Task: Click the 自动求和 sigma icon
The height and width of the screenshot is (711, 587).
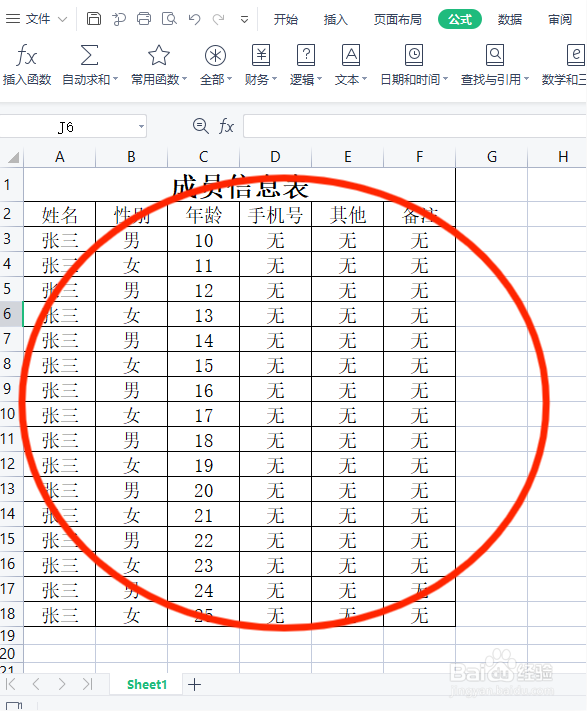Action: coord(89,55)
